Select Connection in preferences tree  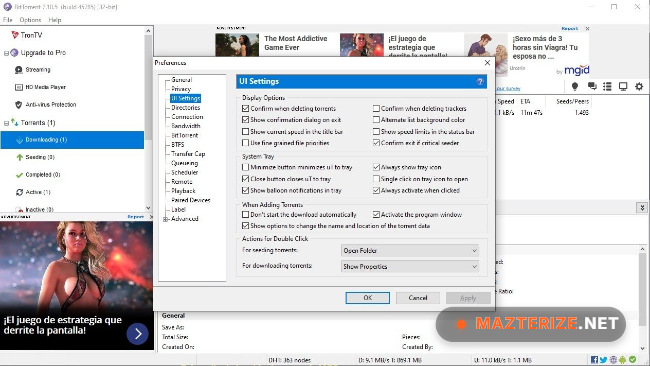point(187,117)
